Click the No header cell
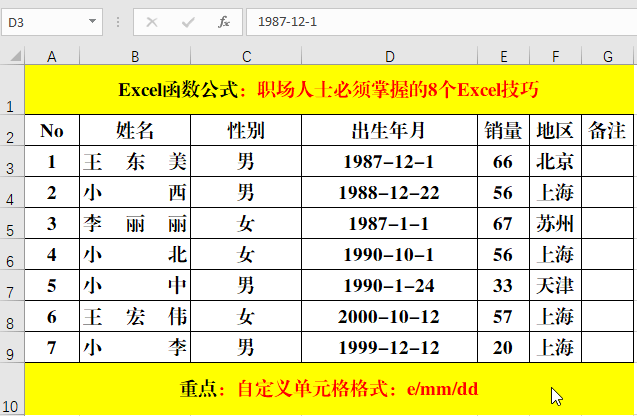The width and height of the screenshot is (637, 416). (x=52, y=130)
